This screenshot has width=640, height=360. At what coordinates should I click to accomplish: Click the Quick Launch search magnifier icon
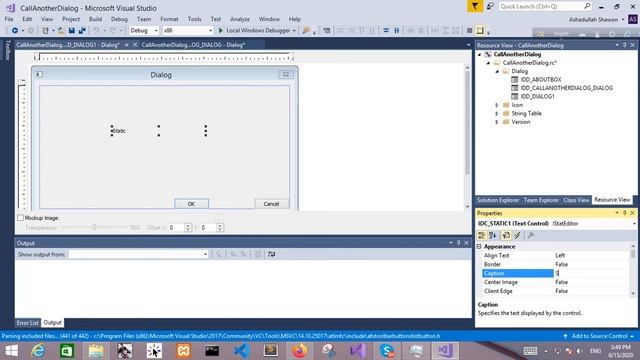(x=587, y=6)
